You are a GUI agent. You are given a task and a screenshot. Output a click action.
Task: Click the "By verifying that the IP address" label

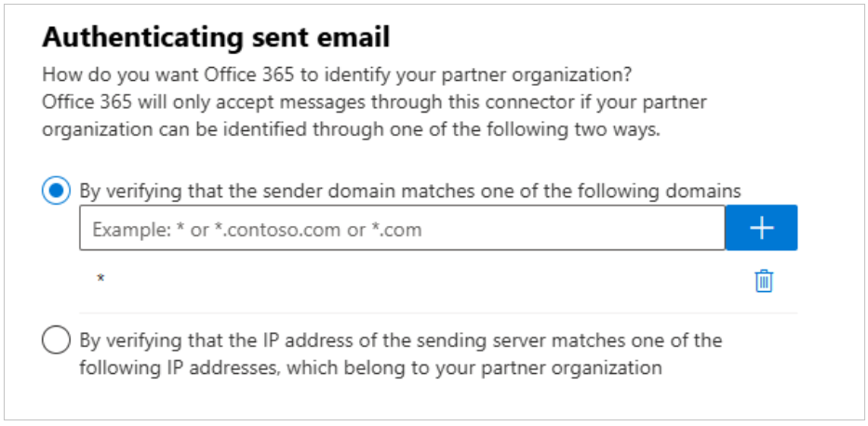click(x=401, y=354)
